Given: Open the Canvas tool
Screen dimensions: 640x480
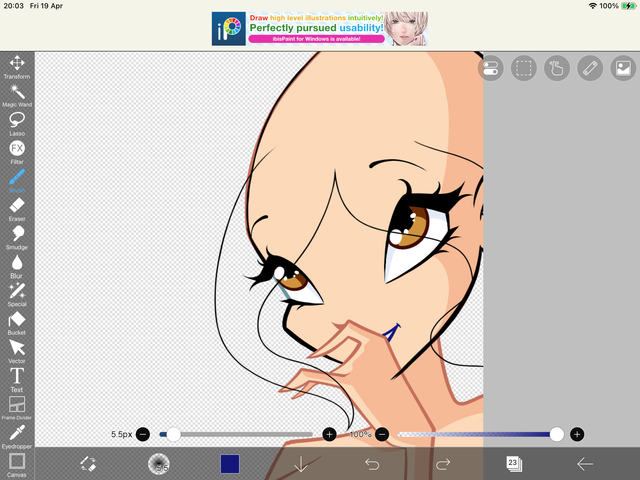Looking at the screenshot, I should [x=17, y=465].
